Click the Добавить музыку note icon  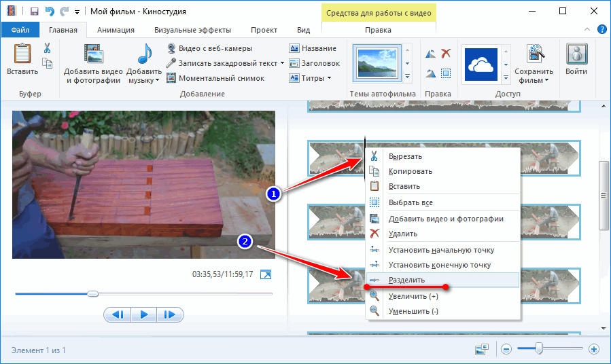coord(144,55)
